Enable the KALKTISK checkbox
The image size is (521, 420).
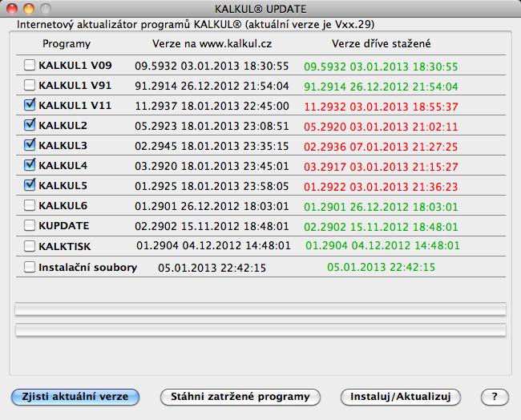tap(30, 246)
